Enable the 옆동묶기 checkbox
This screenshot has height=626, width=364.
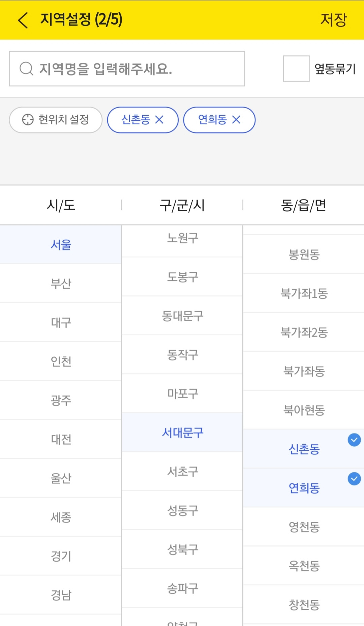[x=296, y=69]
